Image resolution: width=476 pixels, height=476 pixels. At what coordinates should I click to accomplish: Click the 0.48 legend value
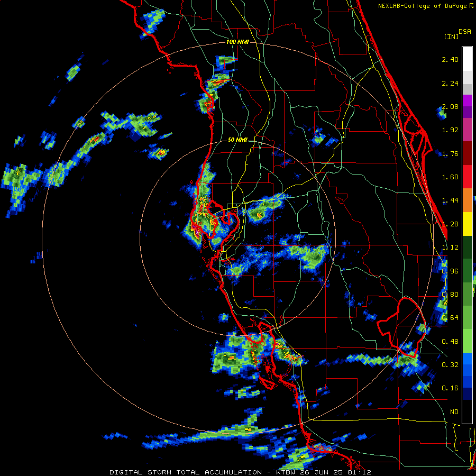tap(450, 342)
